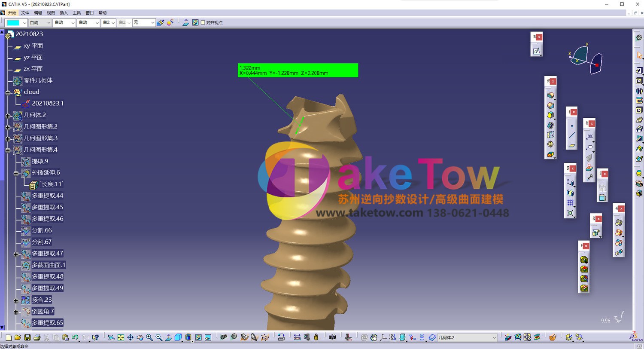Open the 插入 menu
This screenshot has height=349, width=644.
coord(64,13)
